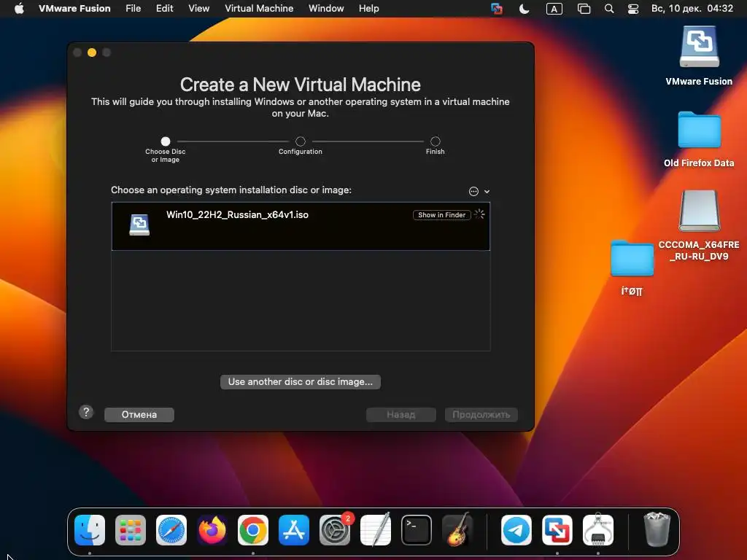Click VMware Fusion in the Dock
Viewport: 747px width, 560px height.
(x=557, y=530)
